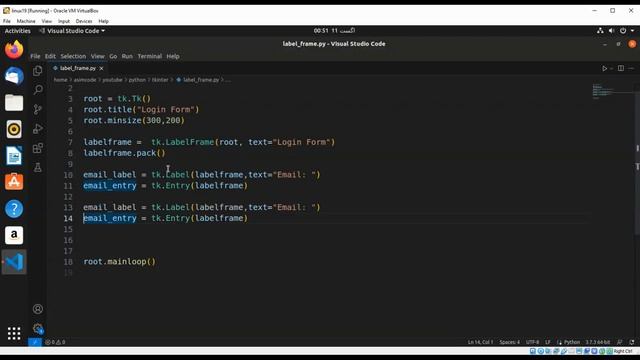Click remote window indicator in status bar
Screen dimensions: 640x360
(x=35, y=342)
